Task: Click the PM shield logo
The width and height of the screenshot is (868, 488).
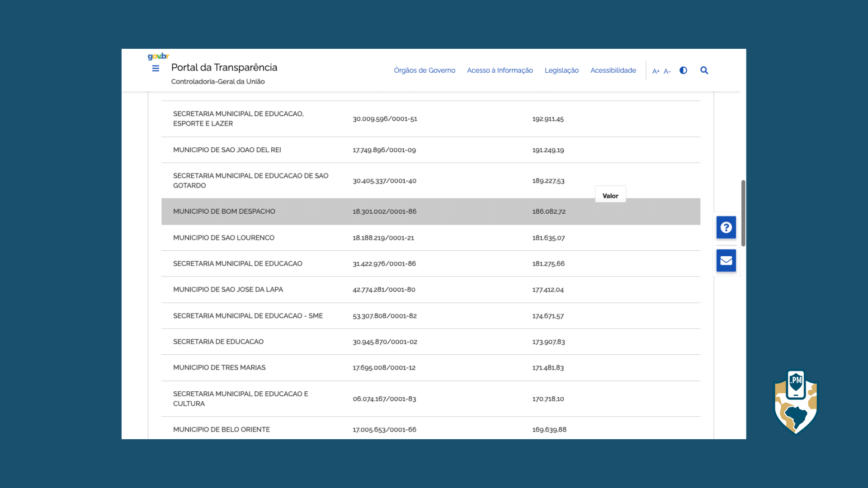Action: pos(796,402)
